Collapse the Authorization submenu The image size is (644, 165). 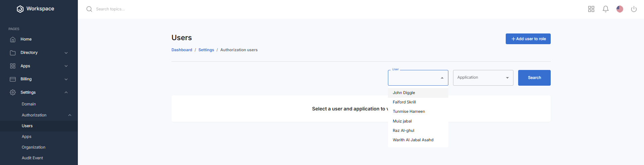point(70,115)
